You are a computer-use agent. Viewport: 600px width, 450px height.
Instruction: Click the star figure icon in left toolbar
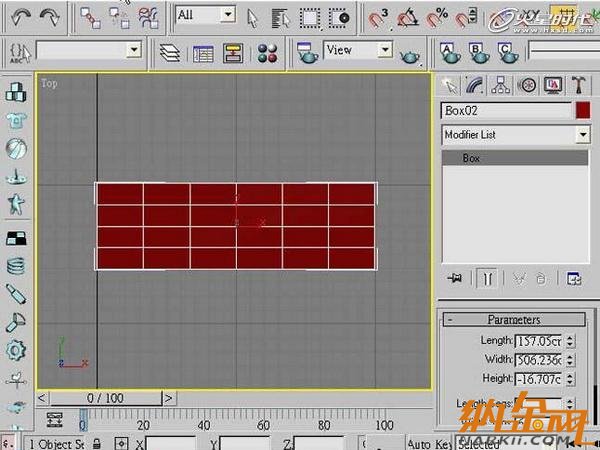pyautogui.click(x=16, y=204)
